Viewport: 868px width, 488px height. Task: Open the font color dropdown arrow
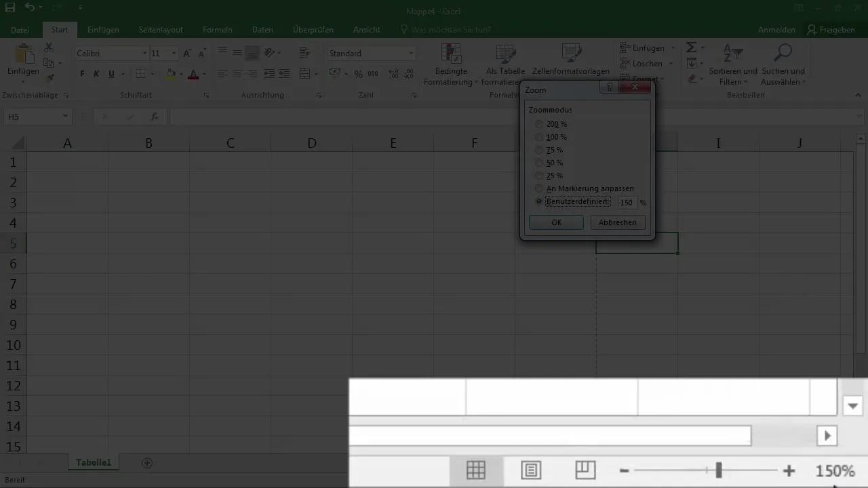click(203, 74)
